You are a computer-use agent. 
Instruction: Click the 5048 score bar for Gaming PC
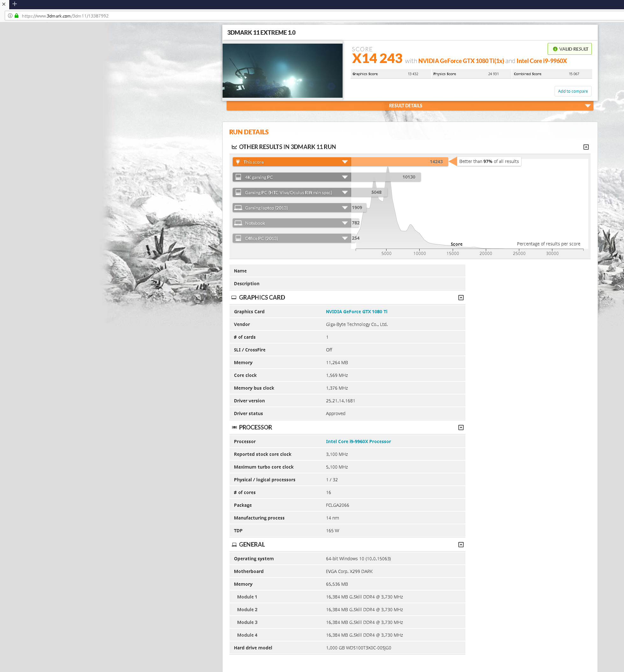[369, 192]
